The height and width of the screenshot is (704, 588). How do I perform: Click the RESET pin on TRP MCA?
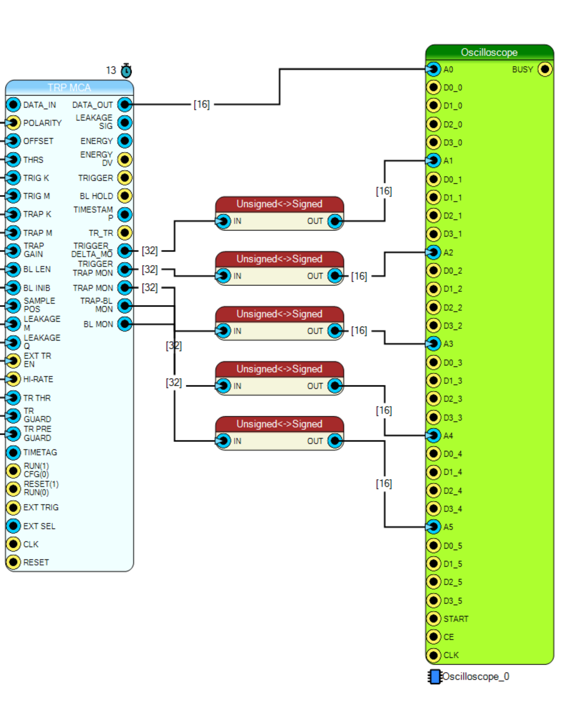13,562
